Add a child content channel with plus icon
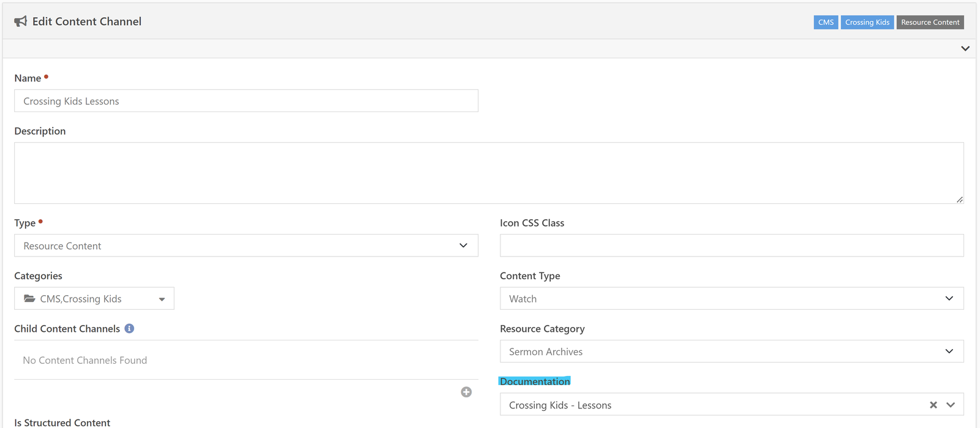This screenshot has width=980, height=428. pos(466,392)
